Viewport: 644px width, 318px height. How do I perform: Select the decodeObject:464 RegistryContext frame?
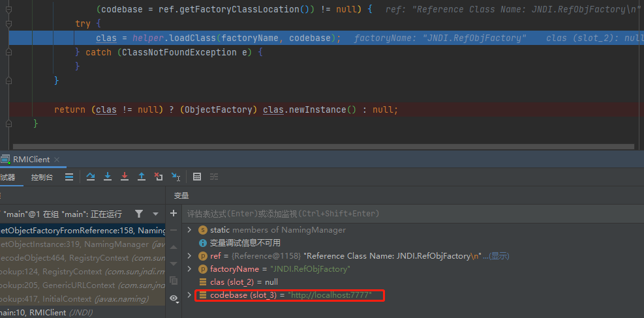83,258
